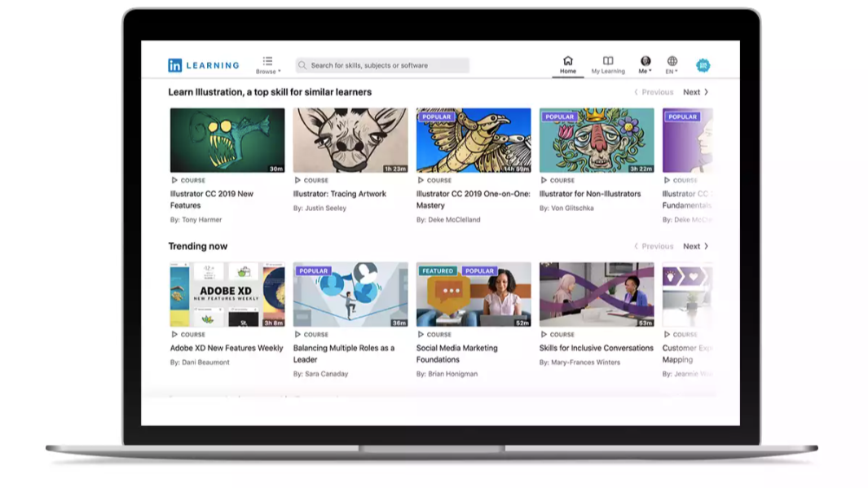Click the 1h 23m duration label on Tracing Artwork
868x488 pixels.
point(395,169)
